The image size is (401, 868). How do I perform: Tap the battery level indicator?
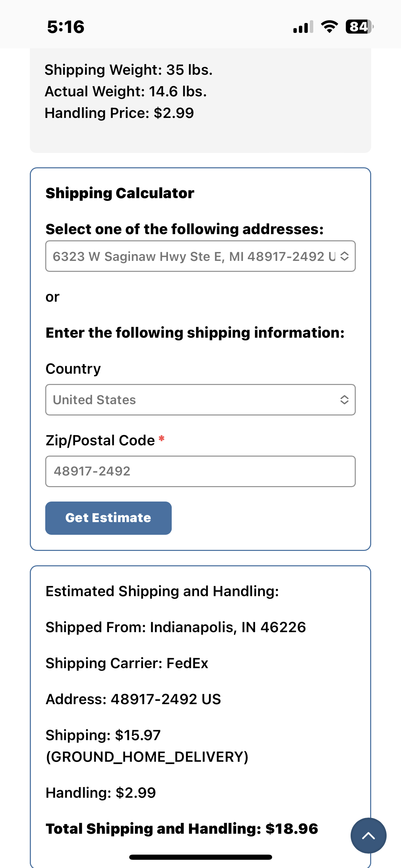[x=359, y=27]
